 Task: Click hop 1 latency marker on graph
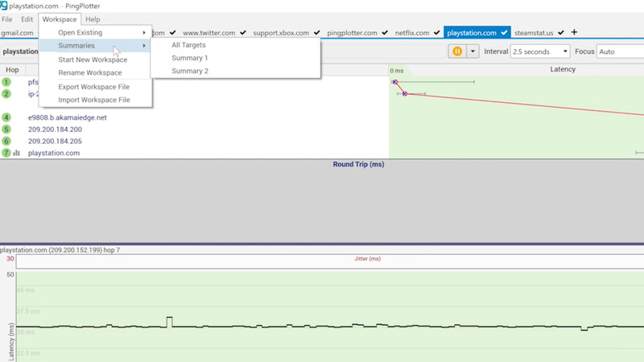tap(394, 82)
